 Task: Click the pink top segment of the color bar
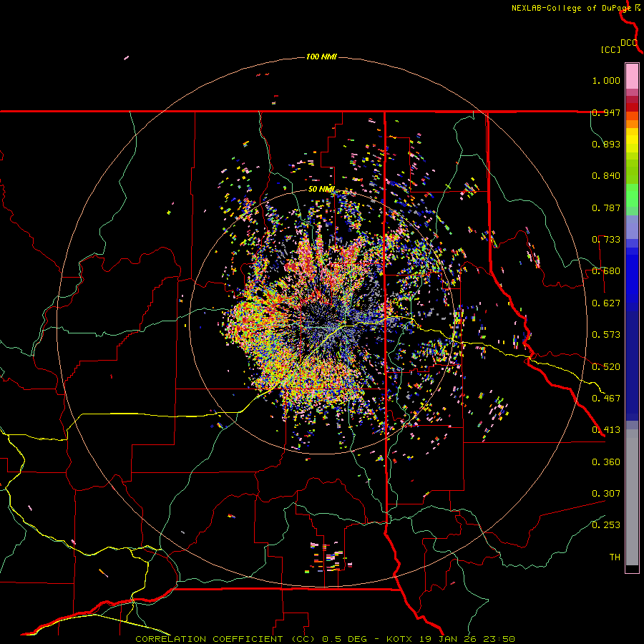[x=632, y=77]
